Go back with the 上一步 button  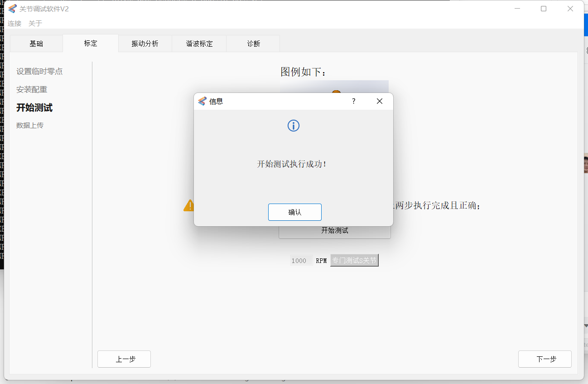coord(124,359)
